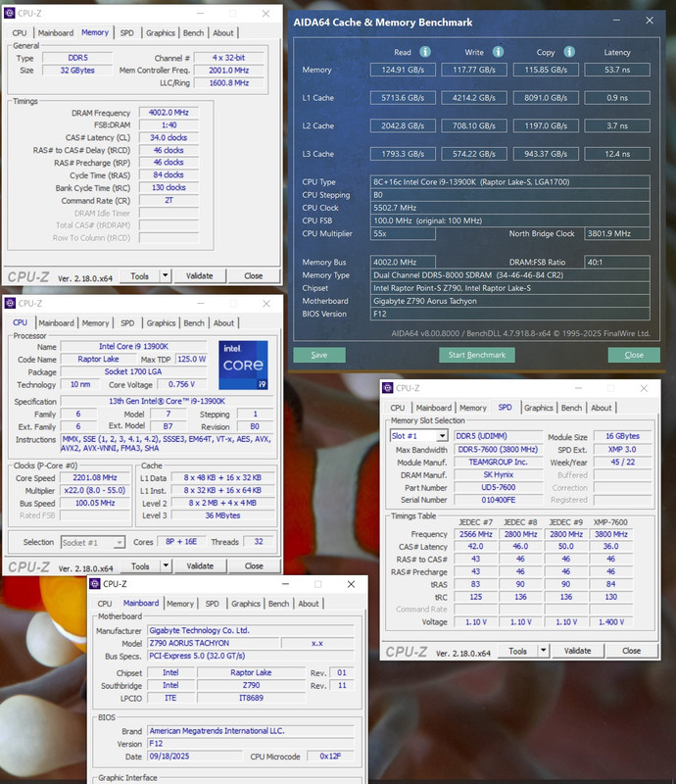Switch to SPD tab in Memory window
This screenshot has width=676, height=784.
click(x=127, y=33)
